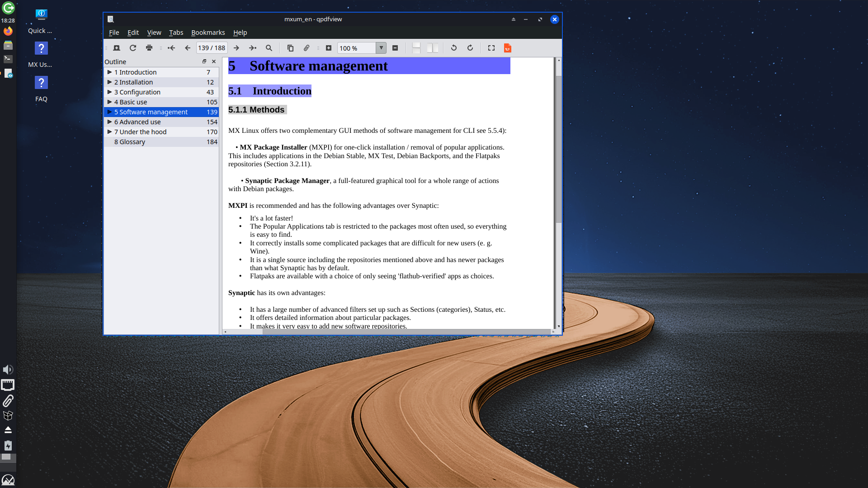Enter fullscreen mode
The image size is (868, 488).
pyautogui.click(x=491, y=48)
